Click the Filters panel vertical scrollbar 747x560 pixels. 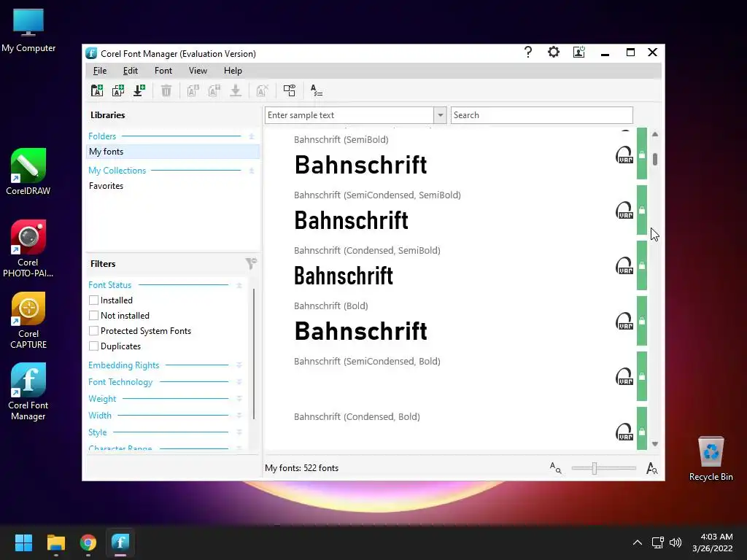click(254, 354)
